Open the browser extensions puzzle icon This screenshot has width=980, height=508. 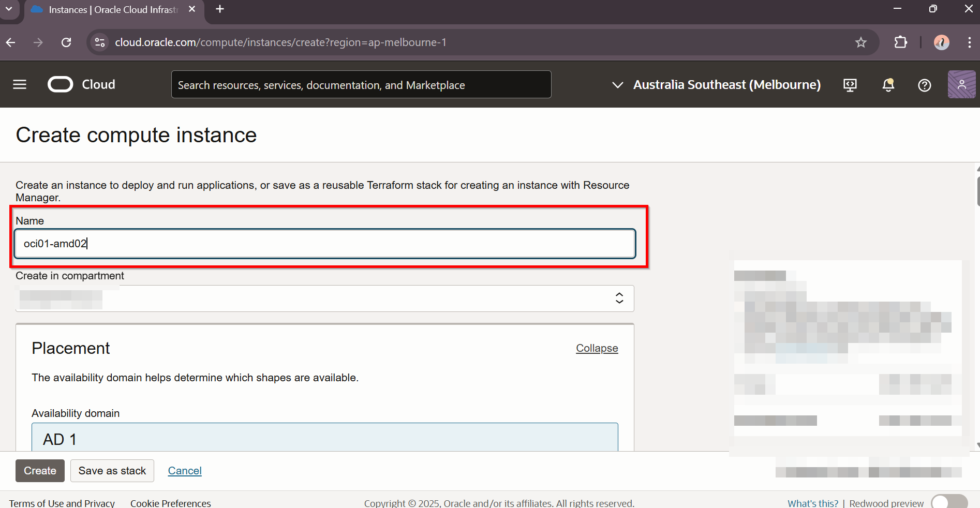(900, 42)
